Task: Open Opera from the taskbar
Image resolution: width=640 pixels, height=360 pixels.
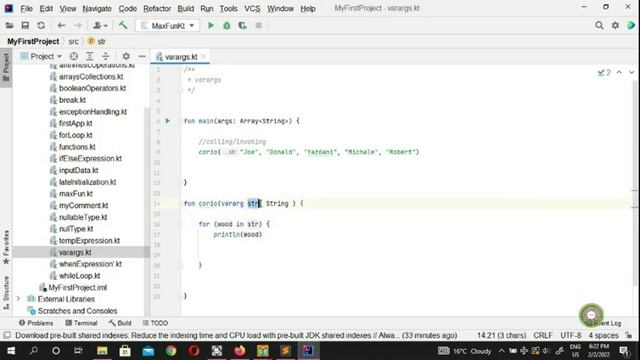Action: pyautogui.click(x=194, y=351)
